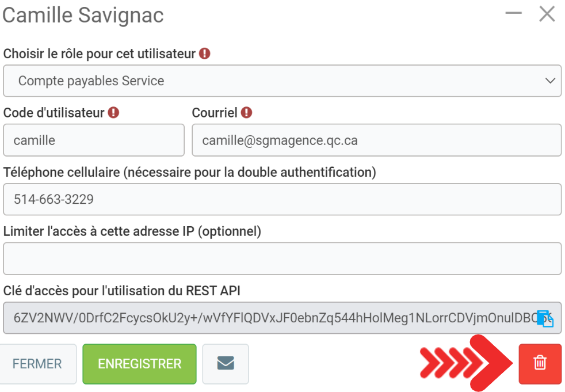Click the Limiter l'accès à cette adresse IP label
The width and height of the screenshot is (565, 392).
coord(132,231)
